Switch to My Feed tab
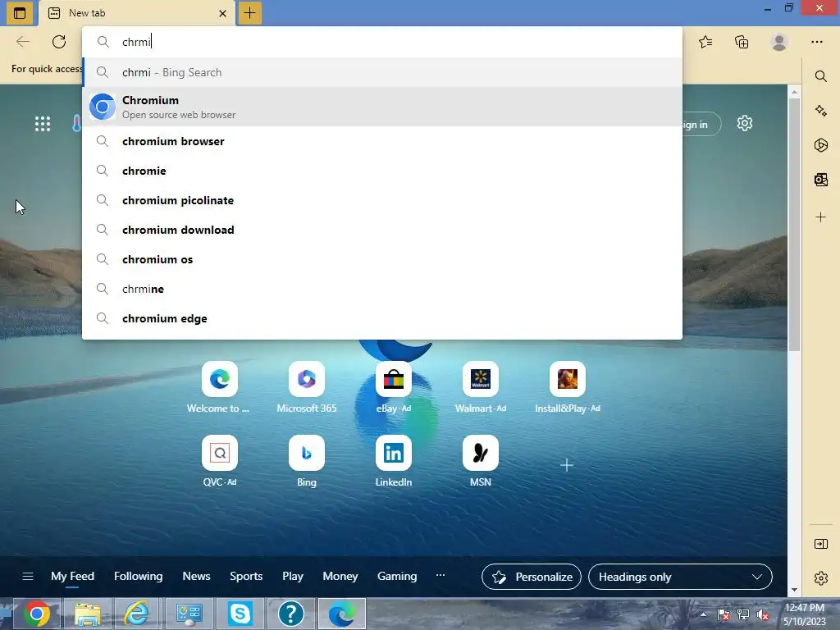 [x=72, y=577]
